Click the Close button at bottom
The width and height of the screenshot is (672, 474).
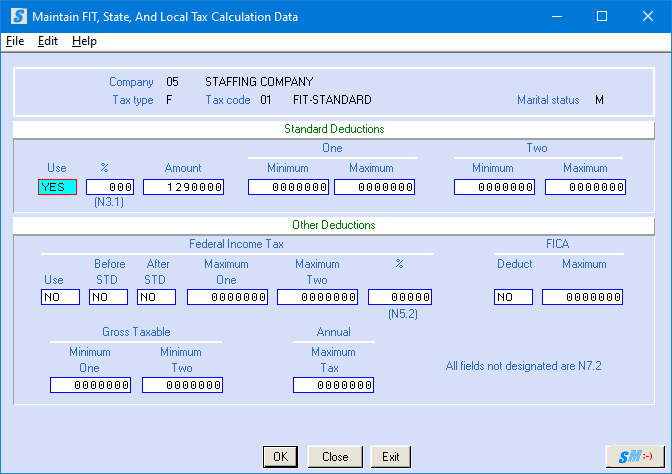(x=335, y=457)
